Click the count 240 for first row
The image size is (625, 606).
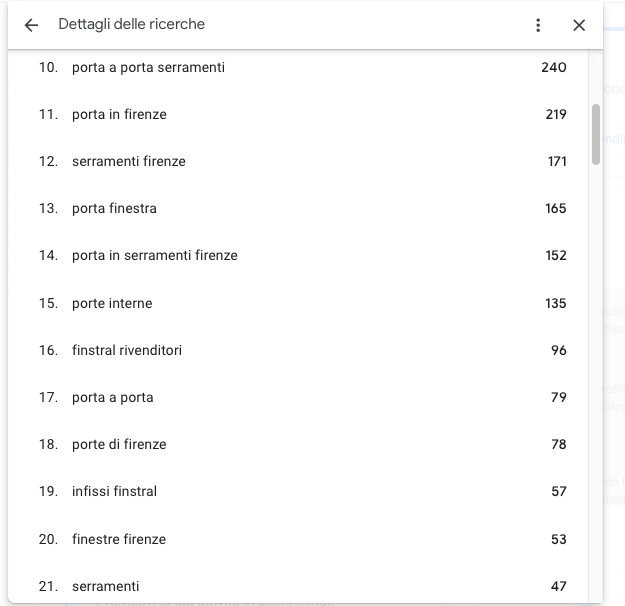(x=554, y=67)
